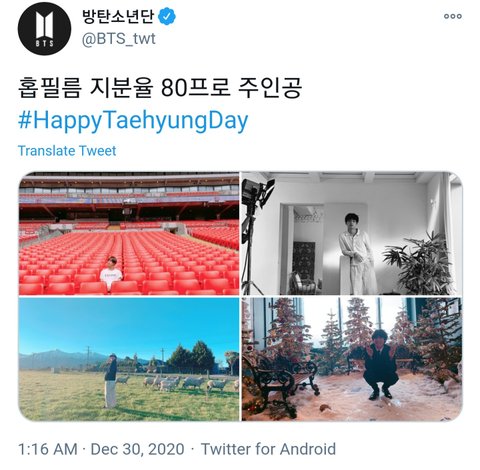Click the 1:16 AM timestamp
Screen dimensions: 480x470
coord(48,449)
